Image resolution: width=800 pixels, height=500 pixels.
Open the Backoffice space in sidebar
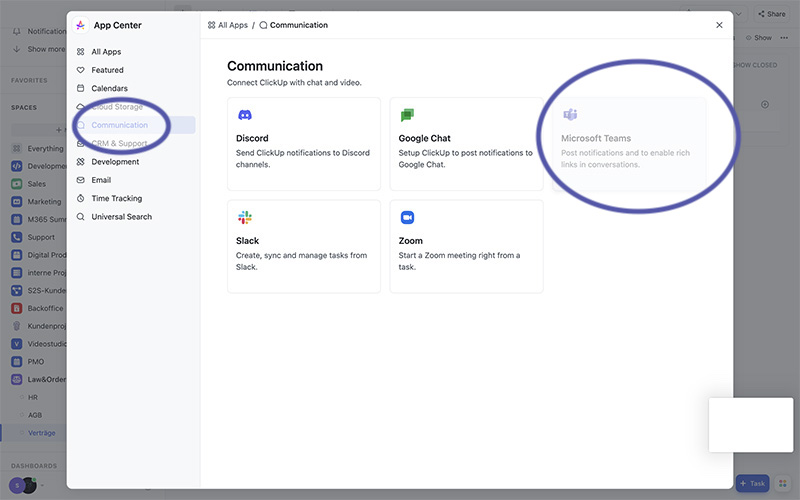45,308
